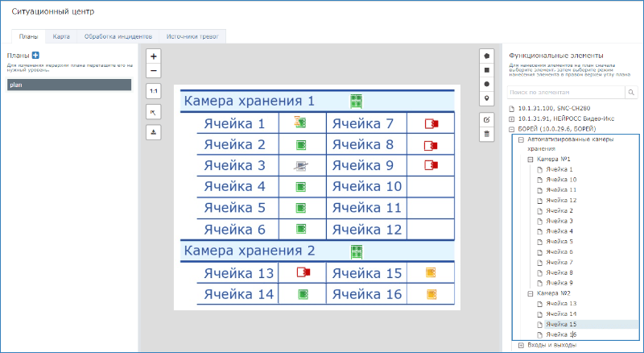Expand the 10.1.31.91 НЕЙРОСС Видео-Икс node

[x=512, y=119]
